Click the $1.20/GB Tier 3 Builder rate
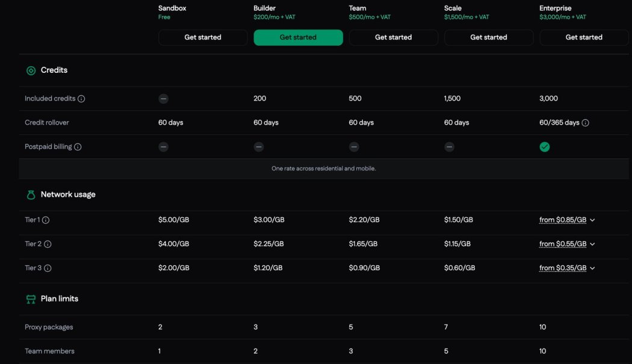Image resolution: width=632 pixels, height=364 pixels. pyautogui.click(x=268, y=268)
